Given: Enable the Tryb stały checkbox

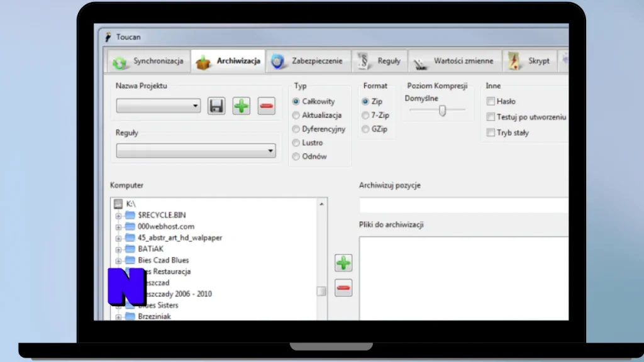Looking at the screenshot, I should coord(491,133).
